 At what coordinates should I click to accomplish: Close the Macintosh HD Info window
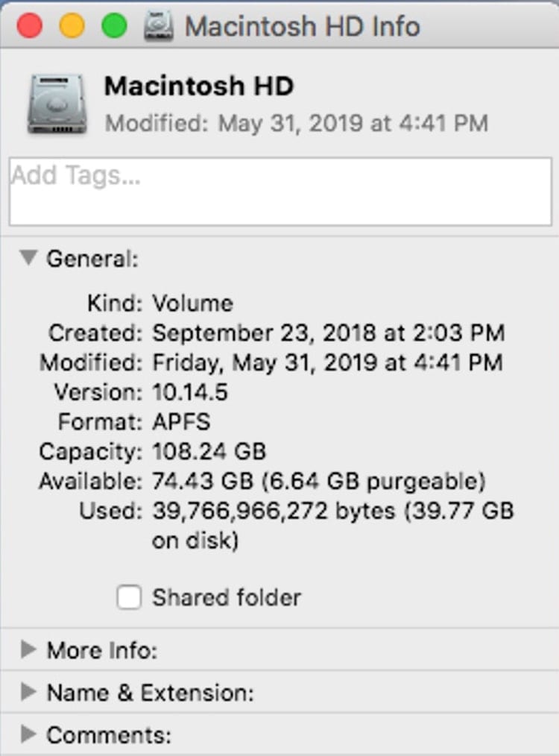30,27
